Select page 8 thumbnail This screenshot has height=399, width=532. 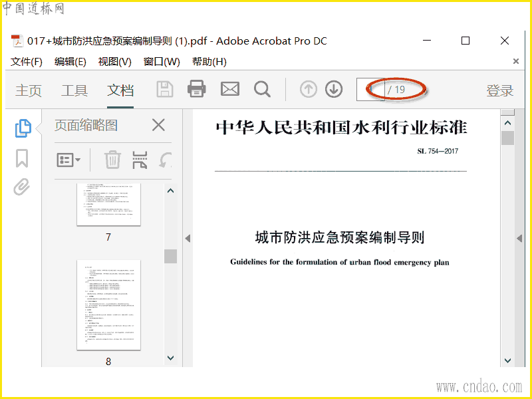[x=108, y=305]
